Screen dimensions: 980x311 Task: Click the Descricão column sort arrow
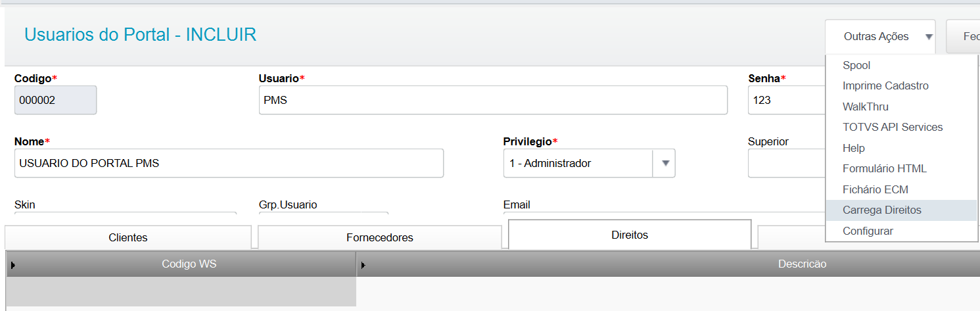click(x=363, y=265)
